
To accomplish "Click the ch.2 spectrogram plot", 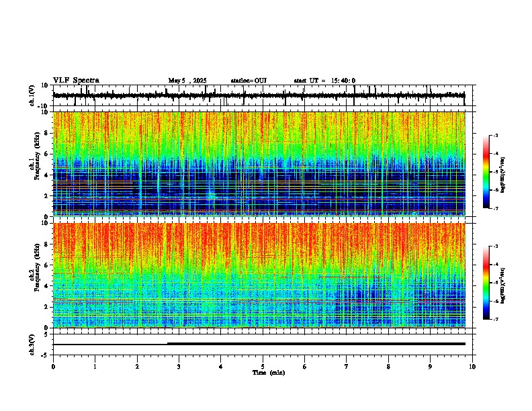I will 259,275.
